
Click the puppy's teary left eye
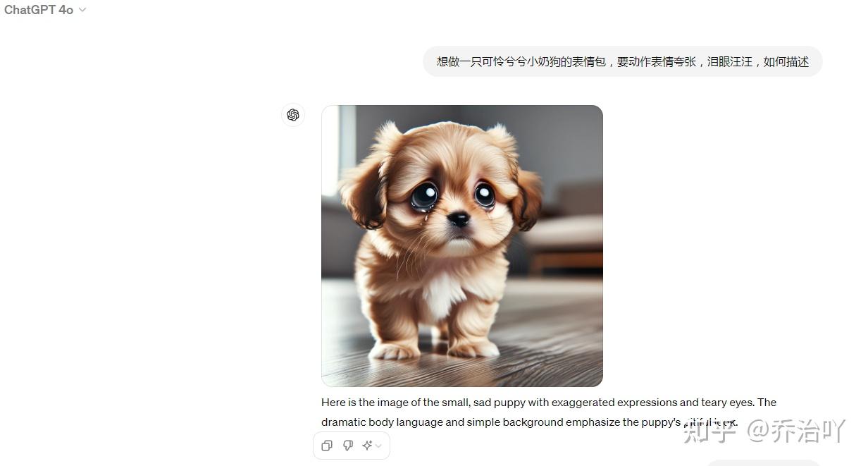pyautogui.click(x=423, y=196)
